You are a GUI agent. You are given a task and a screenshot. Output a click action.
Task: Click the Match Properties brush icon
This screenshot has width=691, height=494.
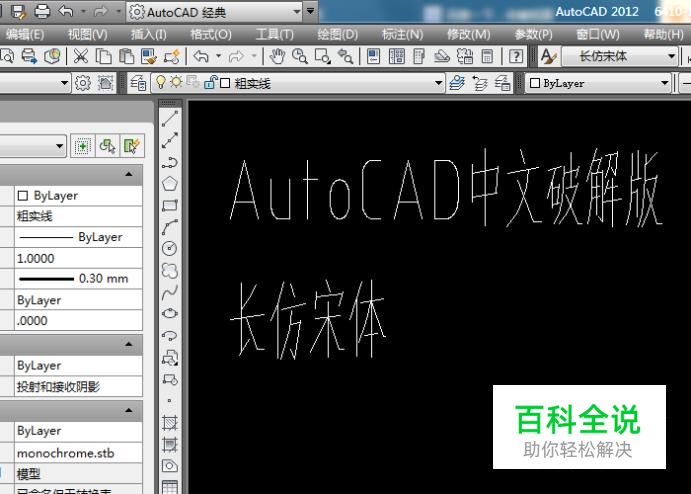(149, 56)
